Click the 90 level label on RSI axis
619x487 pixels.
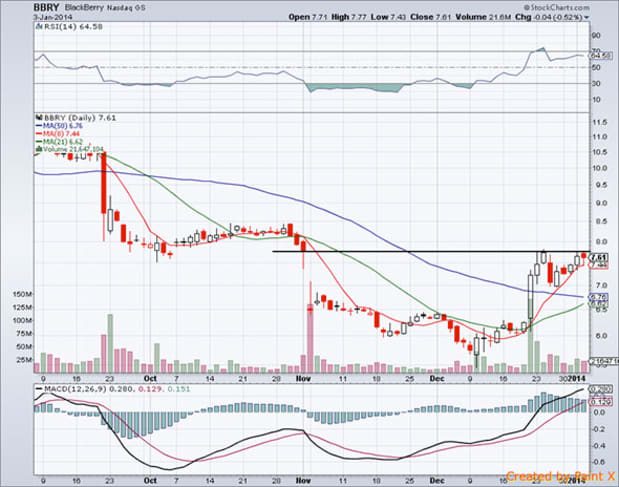click(596, 36)
